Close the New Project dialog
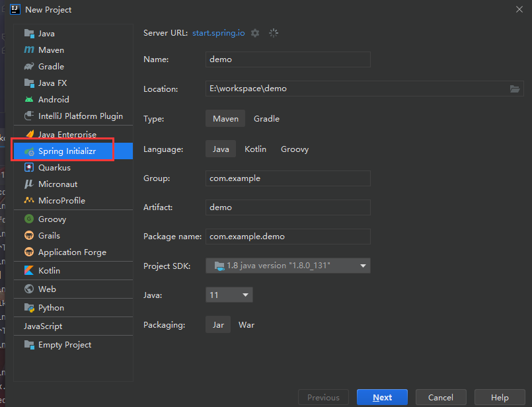 point(519,9)
